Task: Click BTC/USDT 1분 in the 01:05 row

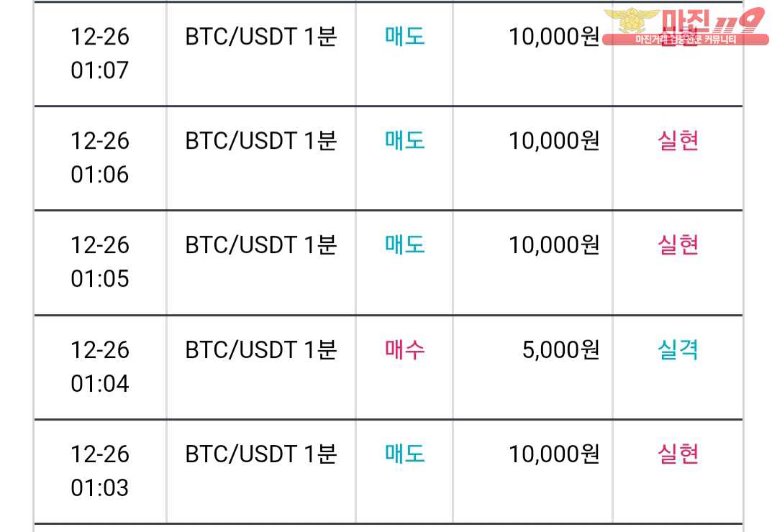Action: click(x=261, y=244)
